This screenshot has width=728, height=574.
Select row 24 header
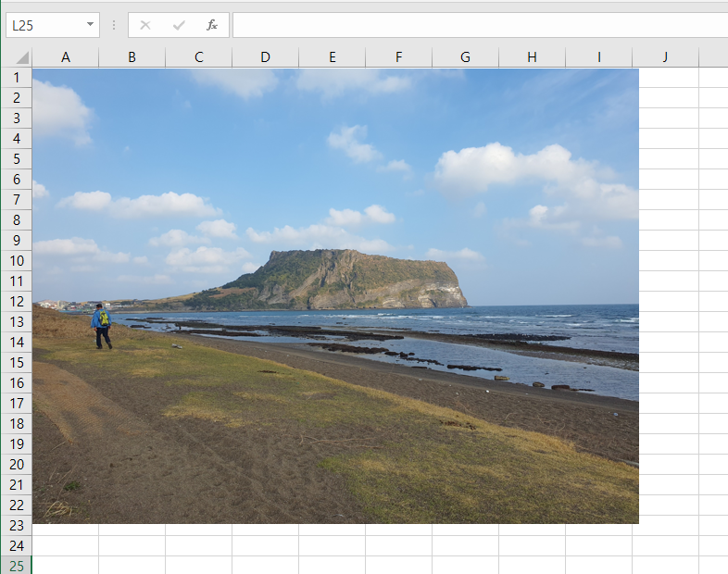(x=17, y=545)
